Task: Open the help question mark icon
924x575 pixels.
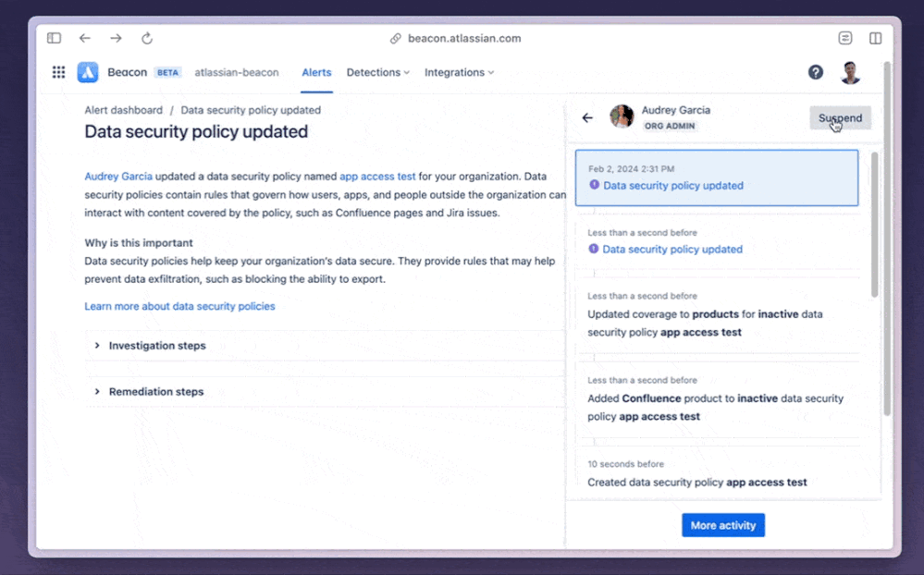Action: 816,72
